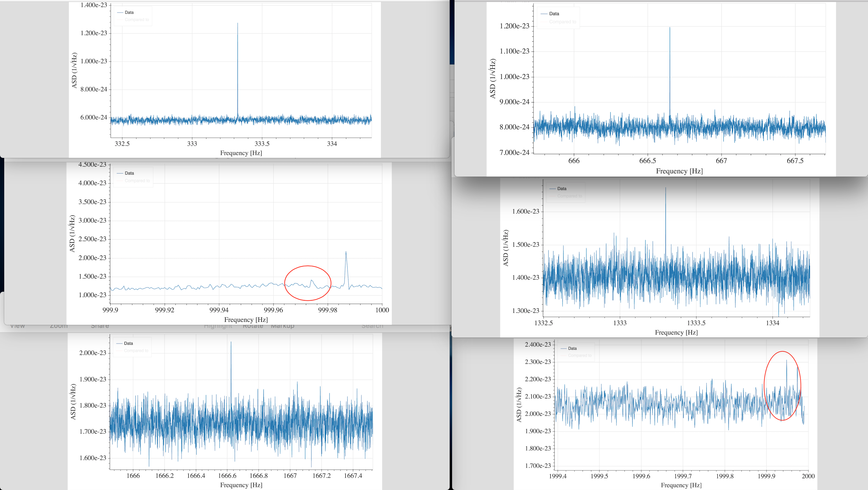Image resolution: width=868 pixels, height=490 pixels.
Task: Click the 1999.7 x-axis tick label
Action: [x=683, y=476]
